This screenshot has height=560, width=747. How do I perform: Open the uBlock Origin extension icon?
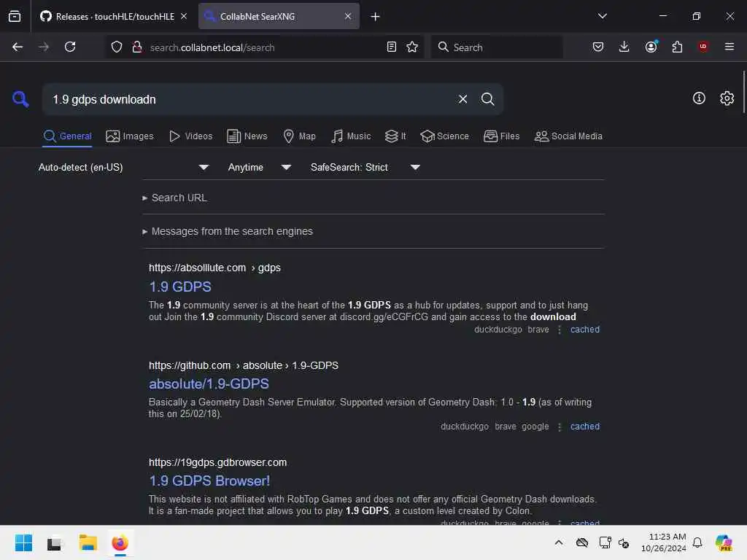pyautogui.click(x=703, y=47)
